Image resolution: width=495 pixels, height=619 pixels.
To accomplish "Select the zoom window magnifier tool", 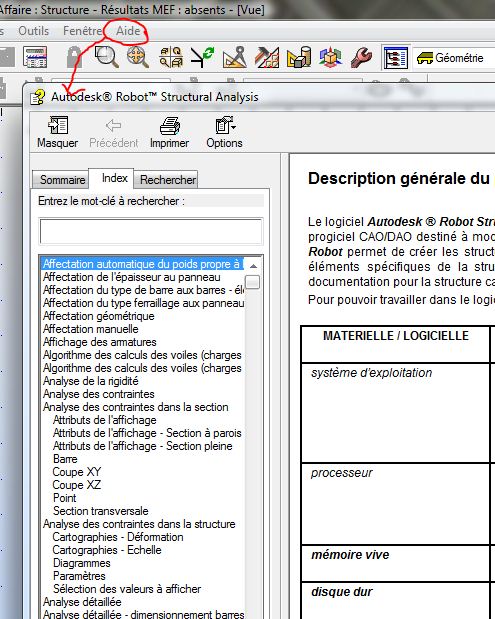I will click(x=107, y=57).
